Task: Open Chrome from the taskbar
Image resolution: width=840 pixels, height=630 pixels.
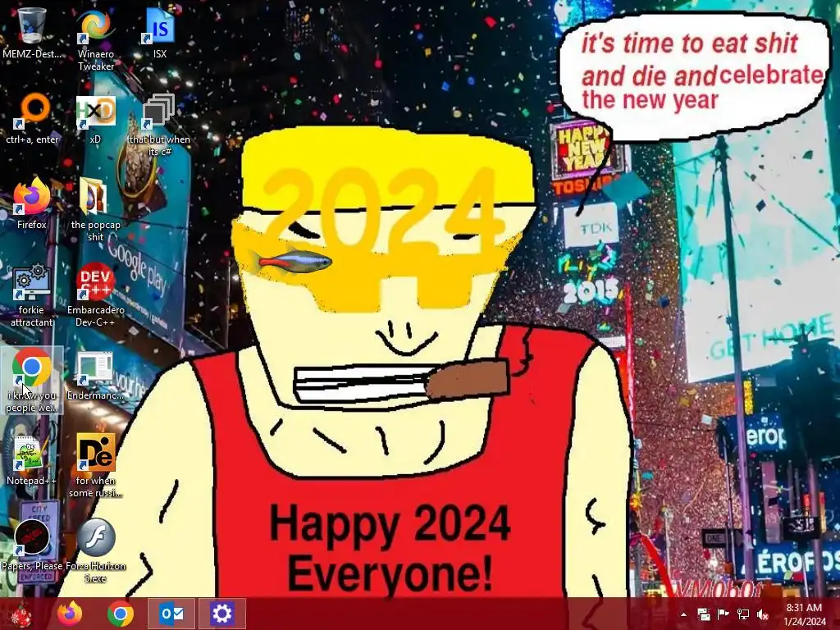Action: [x=121, y=614]
